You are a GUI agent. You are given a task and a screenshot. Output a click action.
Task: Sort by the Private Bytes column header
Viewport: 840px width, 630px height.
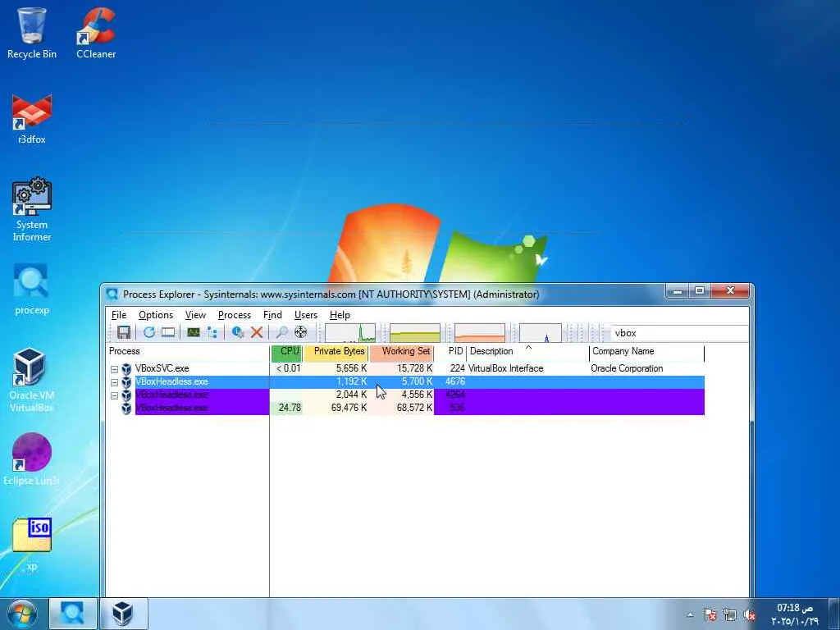tap(336, 351)
